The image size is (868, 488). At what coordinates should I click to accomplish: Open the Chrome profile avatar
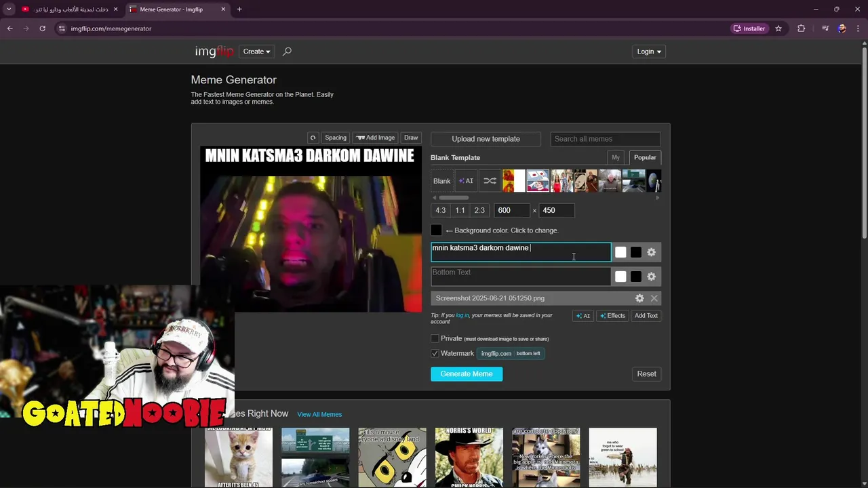(x=842, y=28)
